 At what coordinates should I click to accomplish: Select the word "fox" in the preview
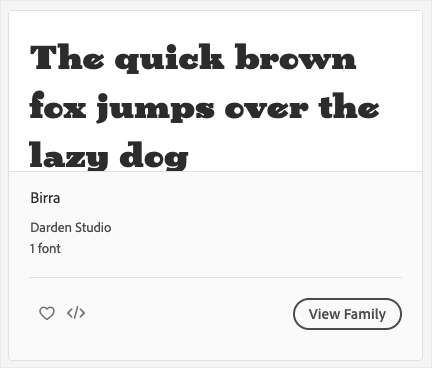tap(58, 106)
